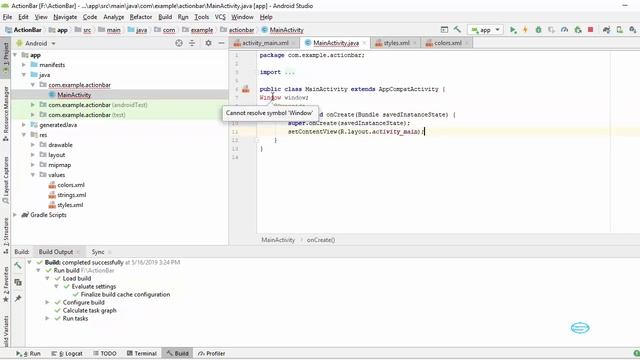
Task: Open the Terminal tool window
Action: (x=142, y=353)
